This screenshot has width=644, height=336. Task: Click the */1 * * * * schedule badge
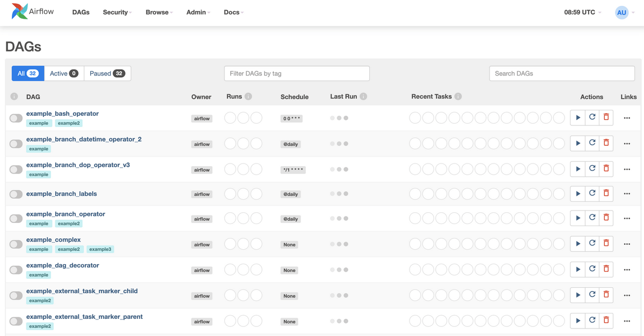pos(293,170)
